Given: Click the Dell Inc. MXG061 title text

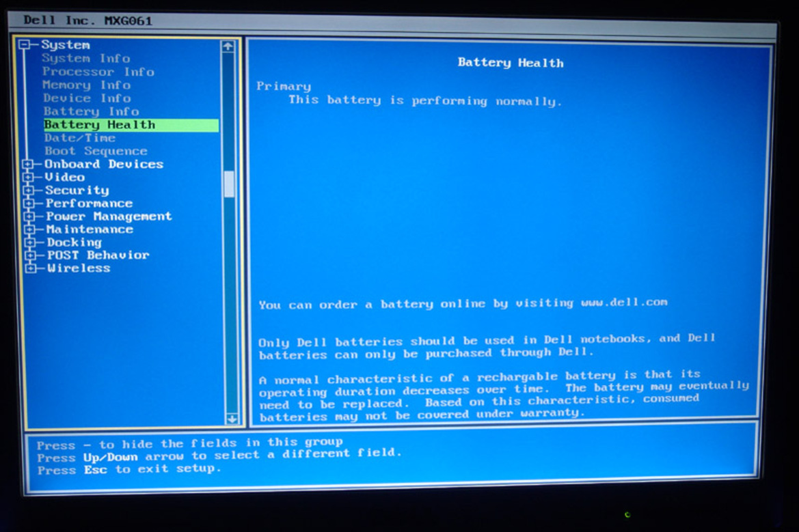Looking at the screenshot, I should pos(87,21).
